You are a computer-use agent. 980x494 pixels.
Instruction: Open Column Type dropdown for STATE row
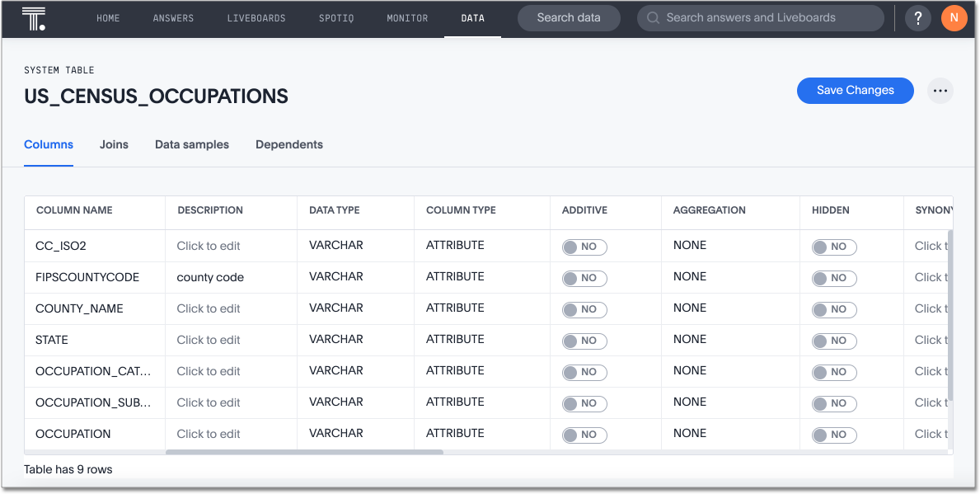coord(455,339)
